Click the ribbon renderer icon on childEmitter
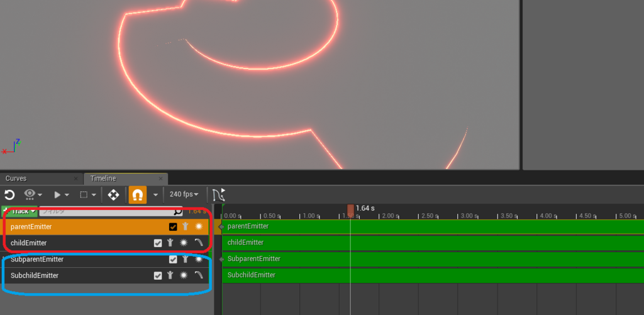The width and height of the screenshot is (644, 315). click(x=199, y=243)
